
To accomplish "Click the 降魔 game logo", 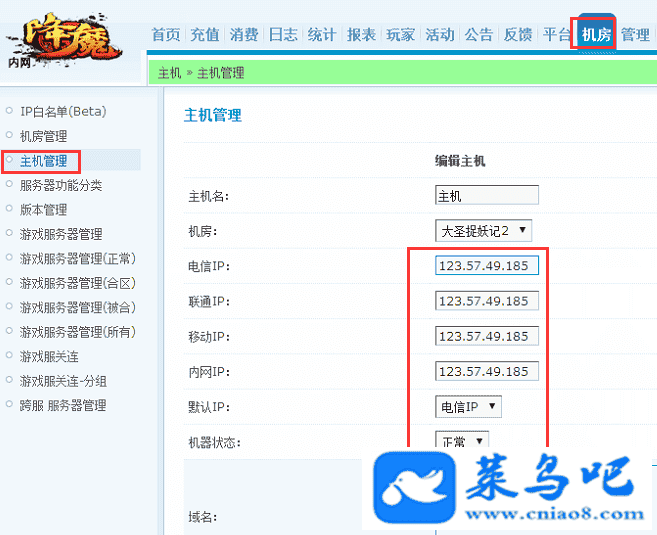I will (x=64, y=41).
